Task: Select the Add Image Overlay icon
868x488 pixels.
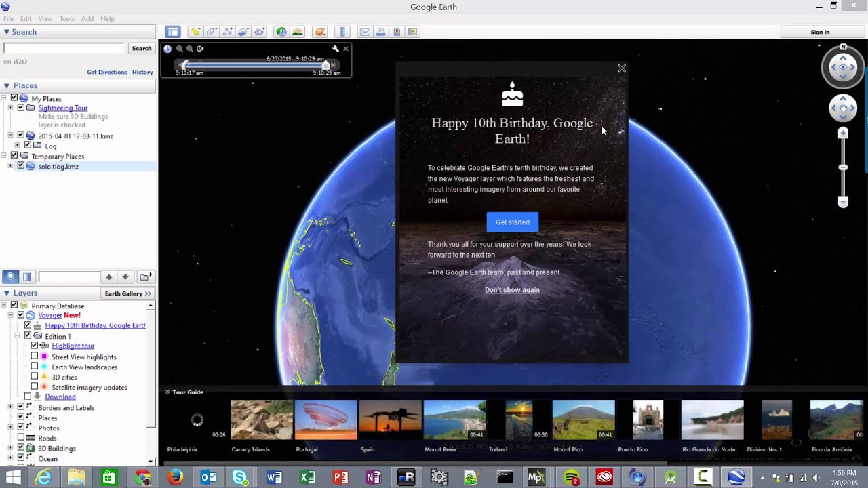Action: 243,32
